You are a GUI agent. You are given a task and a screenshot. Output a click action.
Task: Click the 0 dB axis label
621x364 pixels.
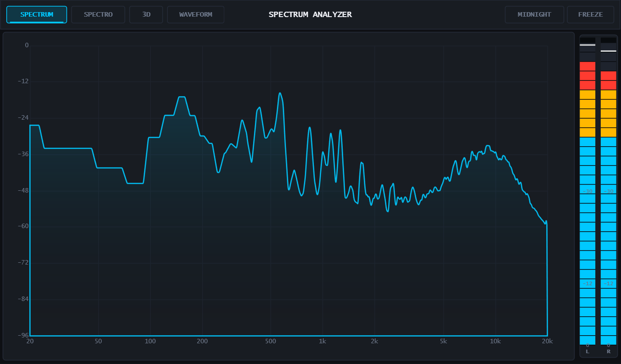point(27,45)
